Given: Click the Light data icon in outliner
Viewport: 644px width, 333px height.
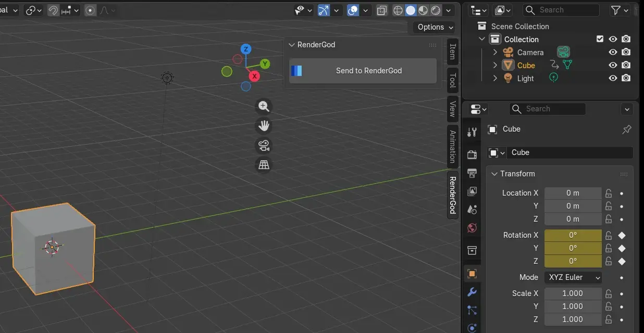Looking at the screenshot, I should point(553,78).
